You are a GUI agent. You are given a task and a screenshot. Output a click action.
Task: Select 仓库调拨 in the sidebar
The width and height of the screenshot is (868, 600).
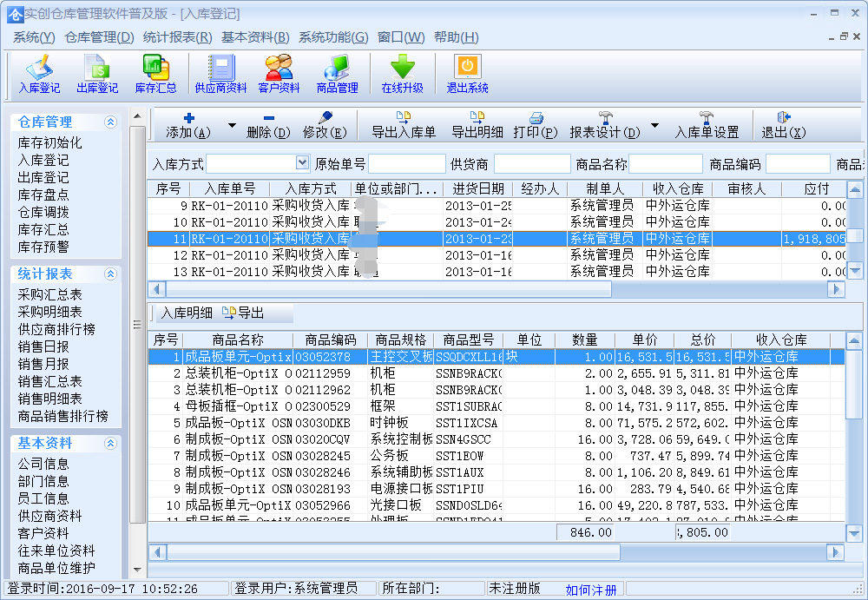coord(43,212)
